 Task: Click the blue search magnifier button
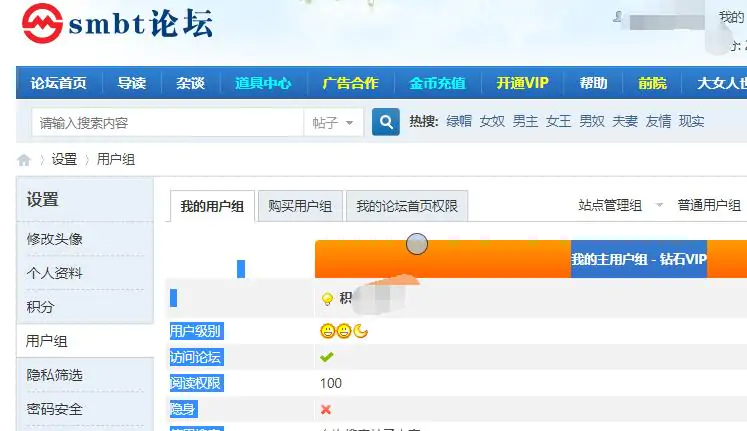(385, 122)
